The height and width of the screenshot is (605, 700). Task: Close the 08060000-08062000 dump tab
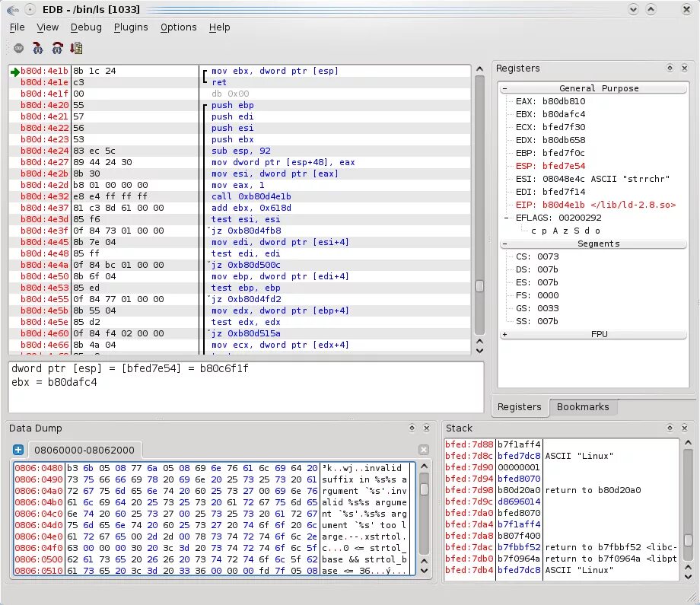(x=424, y=450)
